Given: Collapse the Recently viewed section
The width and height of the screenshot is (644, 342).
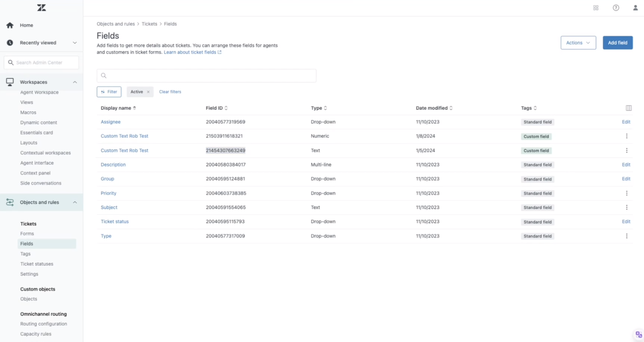Looking at the screenshot, I should (75, 42).
